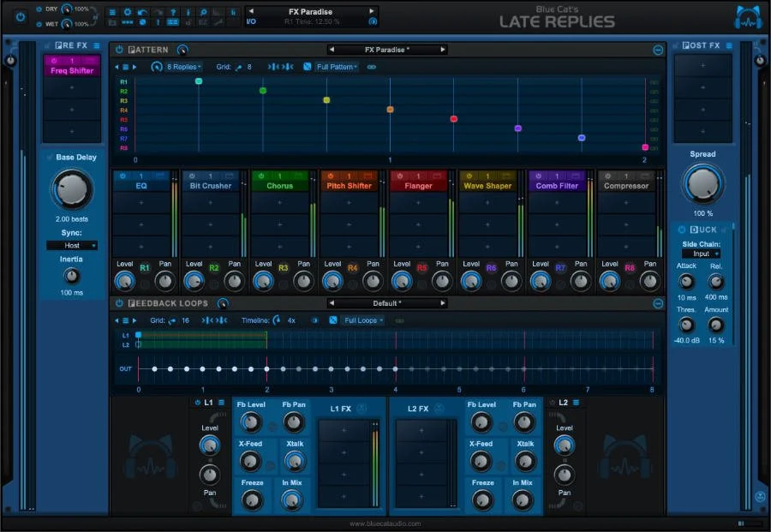Open the L1 loop menu icon
The image size is (771, 532).
(221, 403)
